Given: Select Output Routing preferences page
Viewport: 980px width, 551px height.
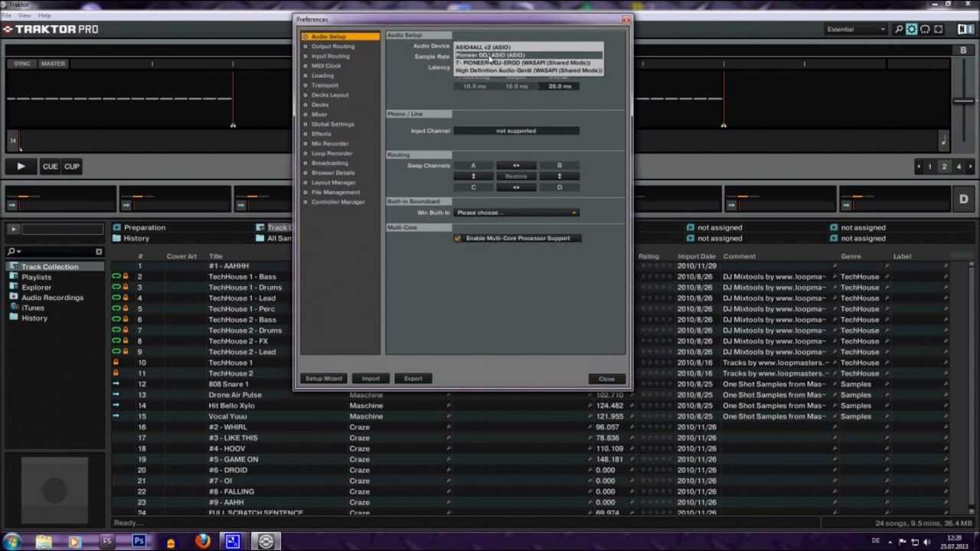Looking at the screenshot, I should point(332,46).
